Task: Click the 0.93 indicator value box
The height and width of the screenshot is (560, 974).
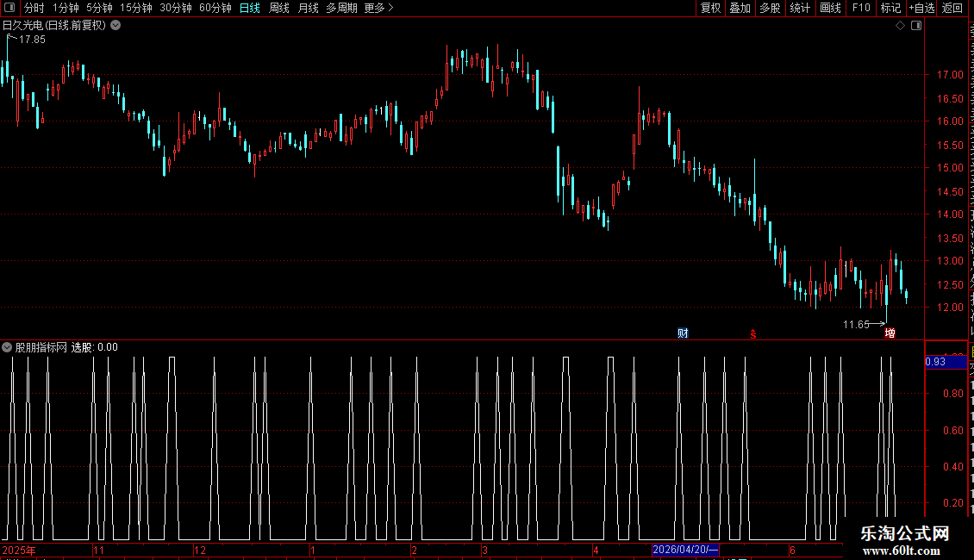Action: [x=946, y=361]
